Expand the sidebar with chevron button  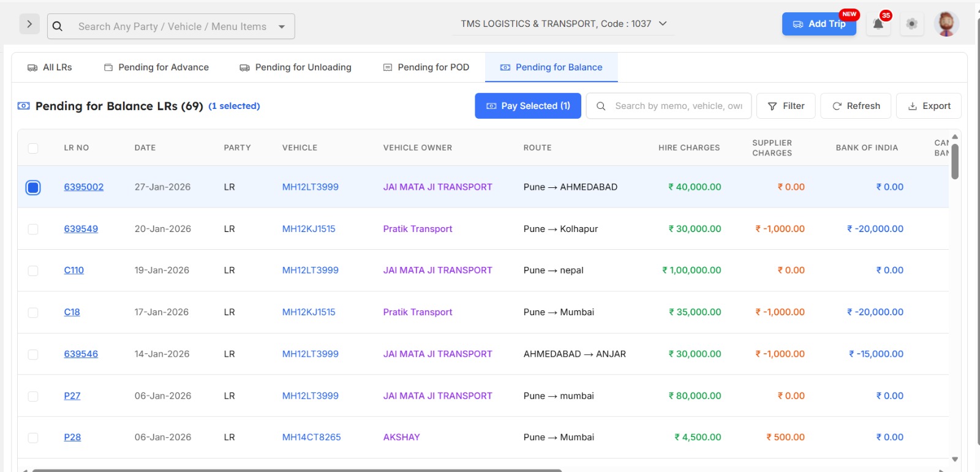29,24
